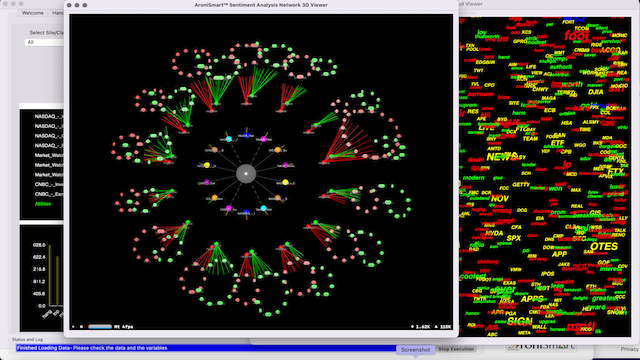Image resolution: width=640 pixels, height=360 pixels.
Task: Open the Privacy link
Action: pos(630,349)
